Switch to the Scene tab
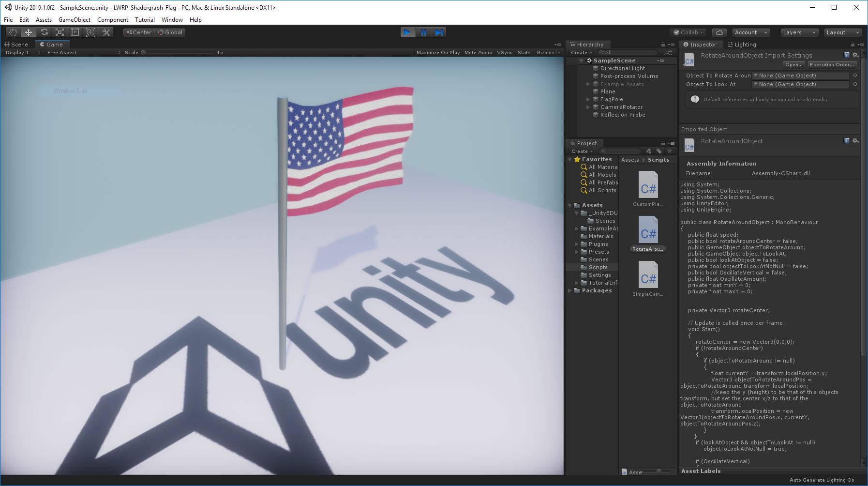868x486 pixels. 16,45
